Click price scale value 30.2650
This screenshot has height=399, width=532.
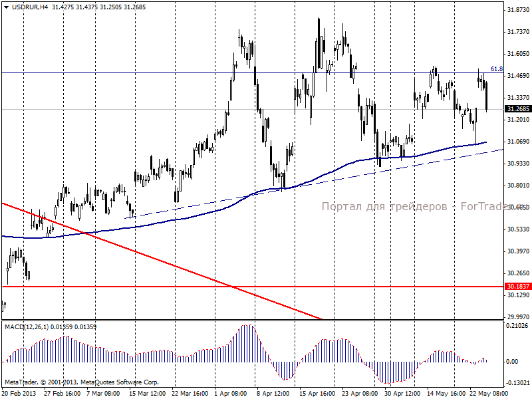click(518, 273)
